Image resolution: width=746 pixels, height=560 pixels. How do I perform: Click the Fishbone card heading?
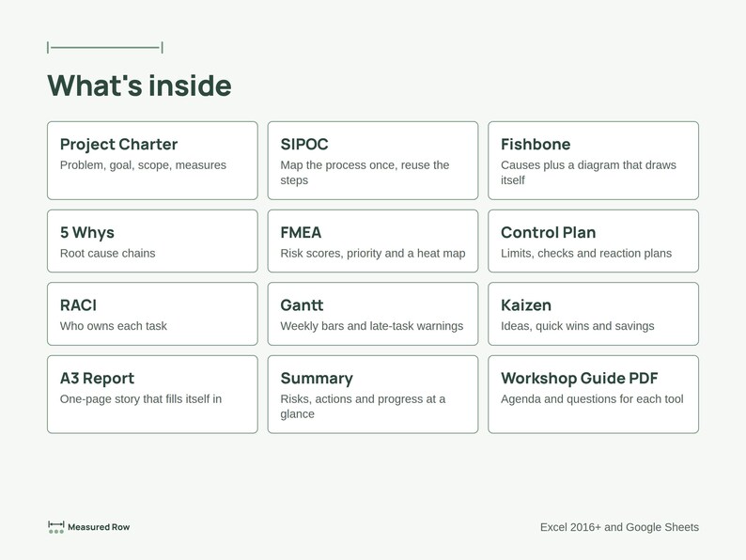coord(536,144)
